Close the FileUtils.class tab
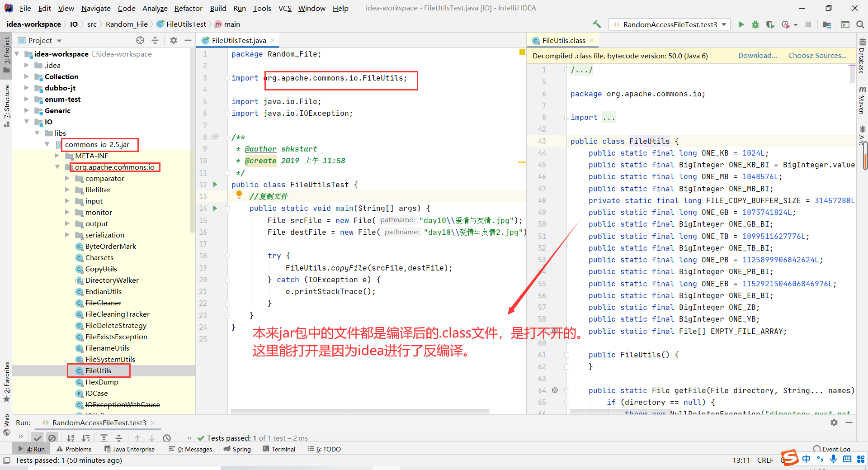 pyautogui.click(x=592, y=40)
